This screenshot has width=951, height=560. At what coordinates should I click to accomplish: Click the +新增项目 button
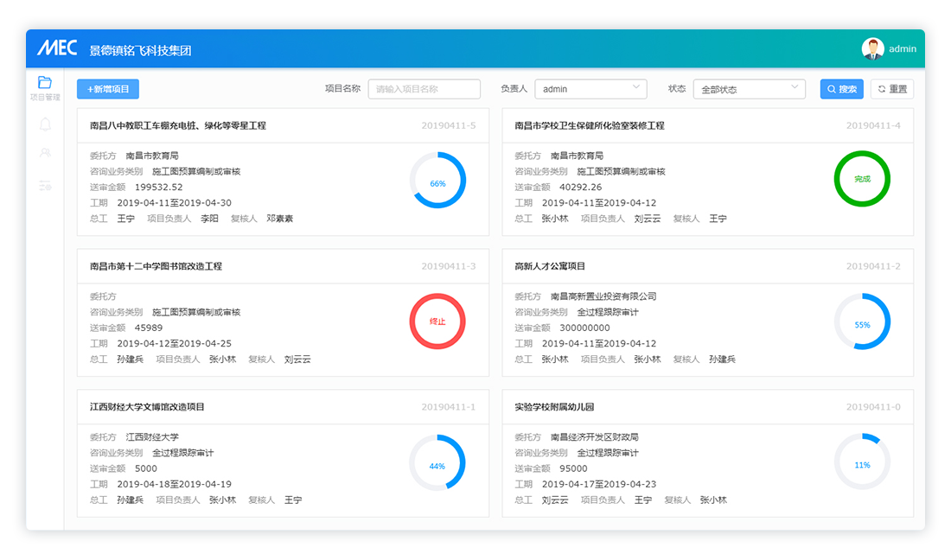click(x=108, y=89)
